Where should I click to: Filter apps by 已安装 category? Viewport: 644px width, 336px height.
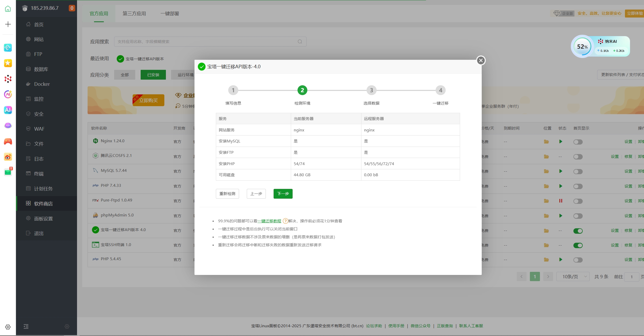[x=153, y=75]
